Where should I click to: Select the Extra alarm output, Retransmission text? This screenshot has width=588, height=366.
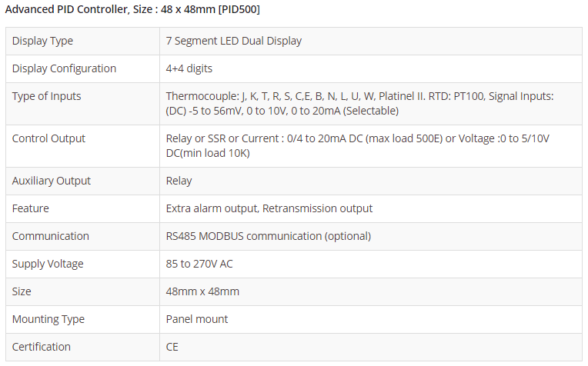click(269, 208)
